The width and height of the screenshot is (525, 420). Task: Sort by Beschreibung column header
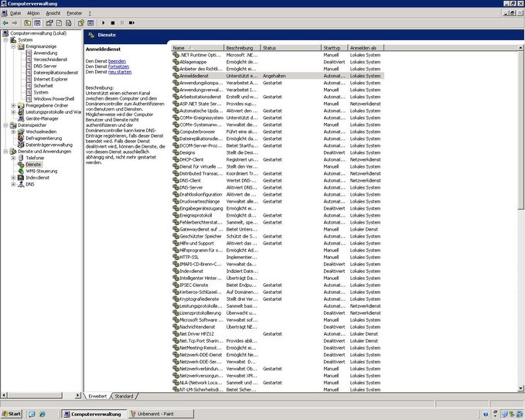242,48
